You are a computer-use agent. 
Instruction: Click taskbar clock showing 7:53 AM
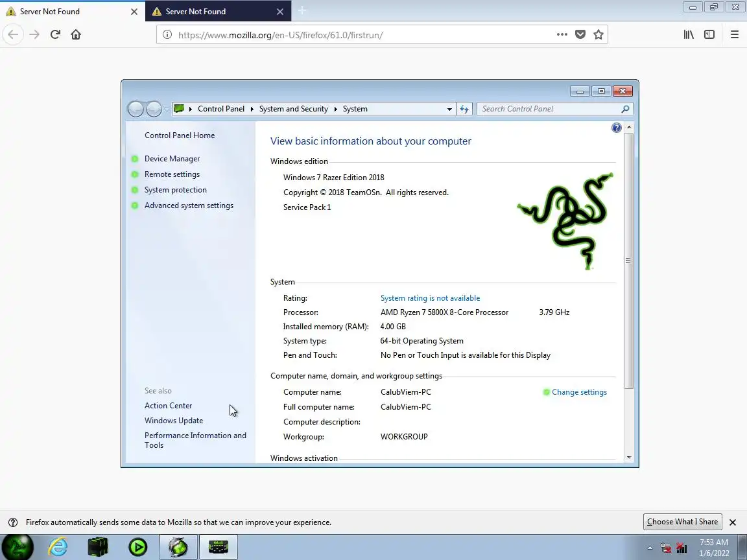[714, 548]
